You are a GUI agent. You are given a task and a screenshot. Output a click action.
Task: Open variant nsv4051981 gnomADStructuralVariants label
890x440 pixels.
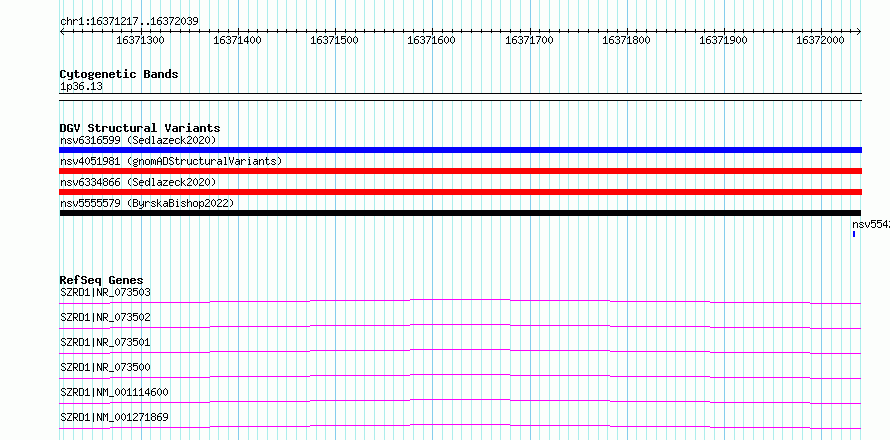pos(171,161)
